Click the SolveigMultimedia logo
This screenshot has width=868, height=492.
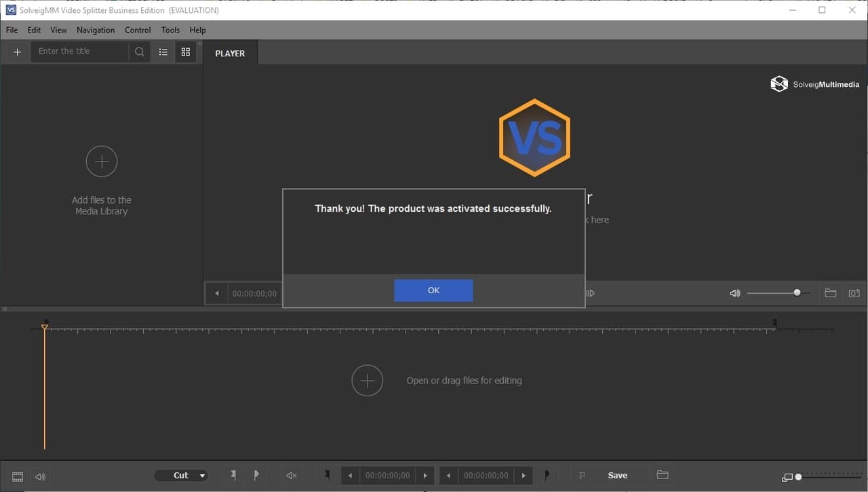point(814,84)
